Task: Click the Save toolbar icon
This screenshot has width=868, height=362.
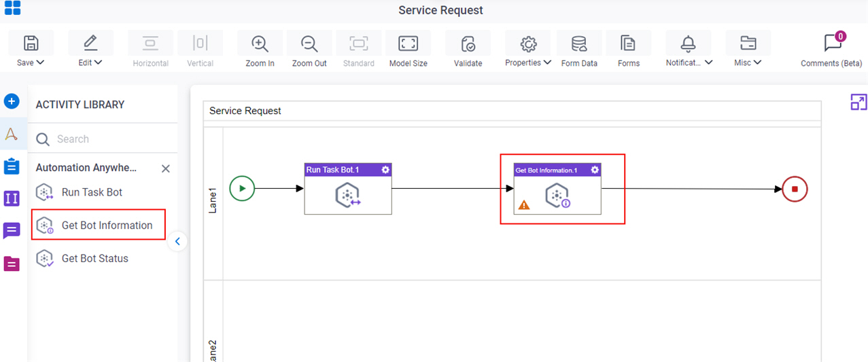Action: 31,43
